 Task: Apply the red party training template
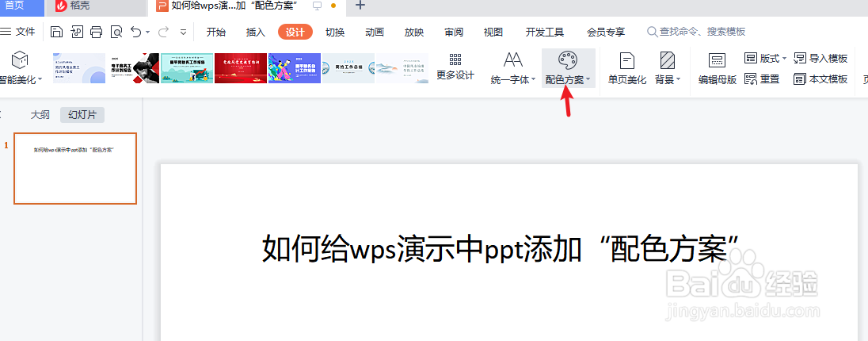(241, 68)
